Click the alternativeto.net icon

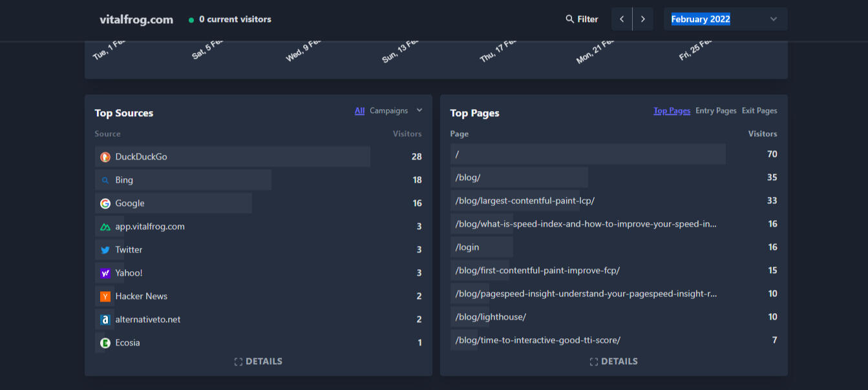(105, 320)
